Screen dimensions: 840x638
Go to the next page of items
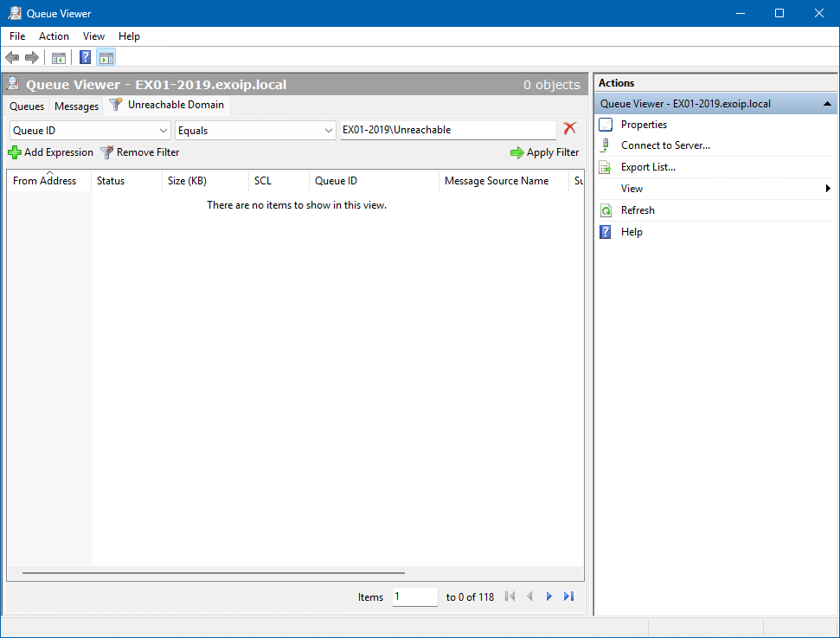click(549, 596)
